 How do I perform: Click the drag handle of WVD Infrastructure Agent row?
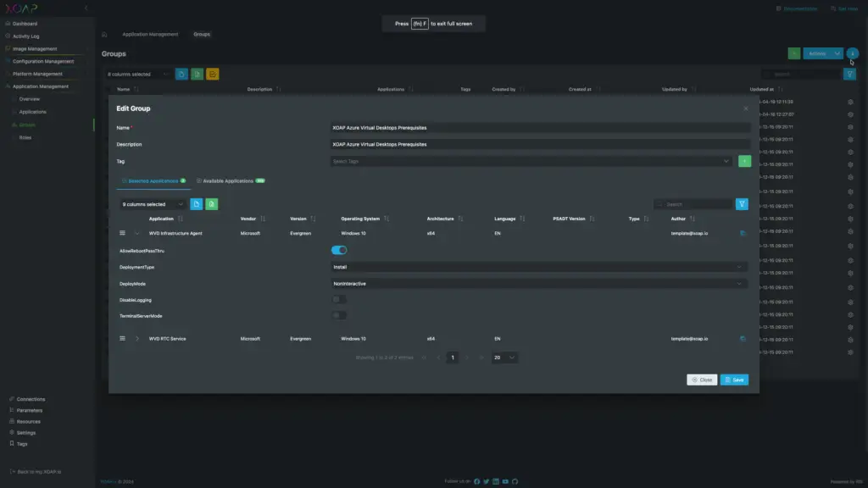[122, 233]
